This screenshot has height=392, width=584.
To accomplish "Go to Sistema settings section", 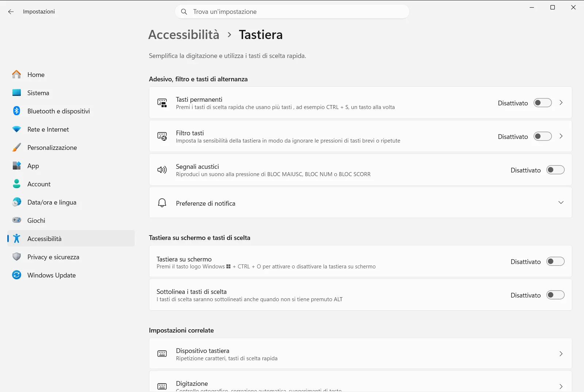I will [71, 93].
